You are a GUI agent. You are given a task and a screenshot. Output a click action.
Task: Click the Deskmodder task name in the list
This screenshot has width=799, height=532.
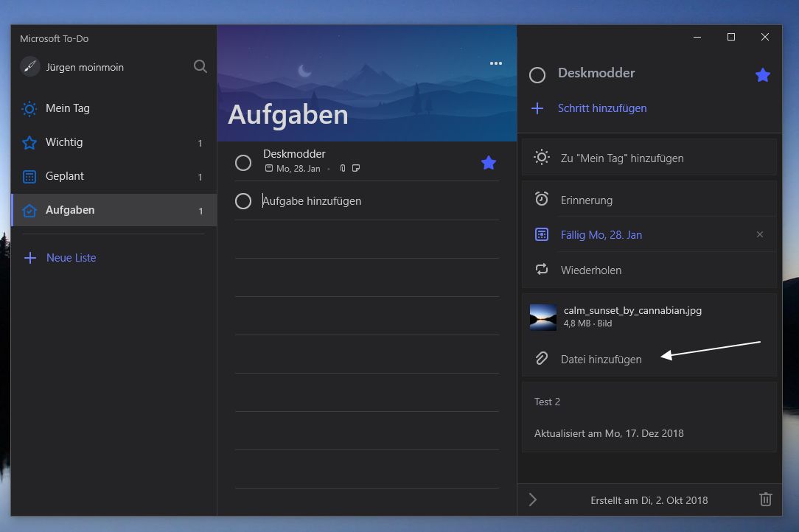(x=294, y=154)
